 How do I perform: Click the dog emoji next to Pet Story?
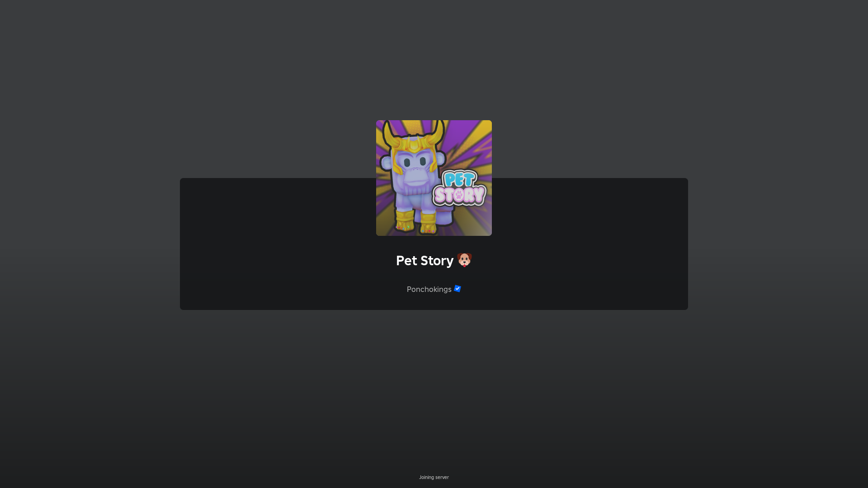coord(464,260)
